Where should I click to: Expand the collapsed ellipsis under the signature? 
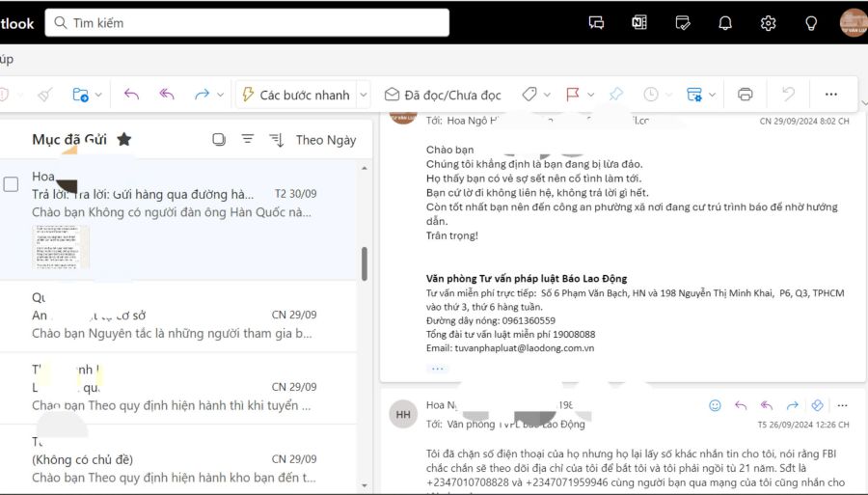point(437,369)
